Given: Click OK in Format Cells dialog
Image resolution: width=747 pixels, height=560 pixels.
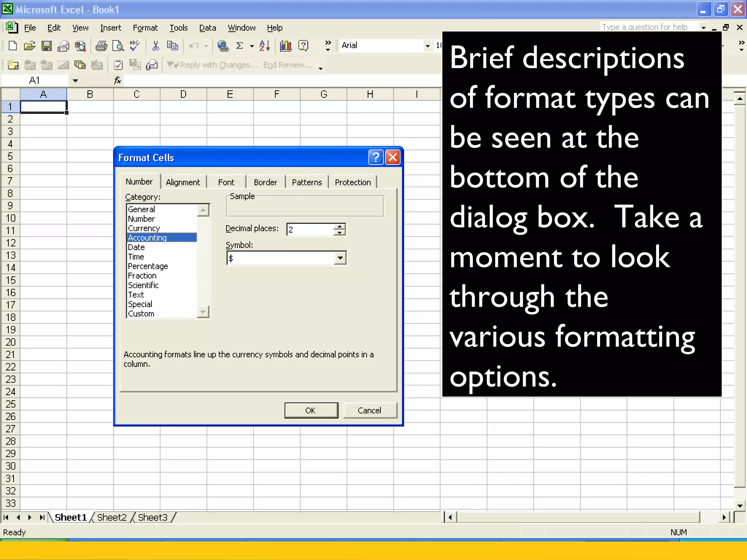Looking at the screenshot, I should (x=311, y=411).
